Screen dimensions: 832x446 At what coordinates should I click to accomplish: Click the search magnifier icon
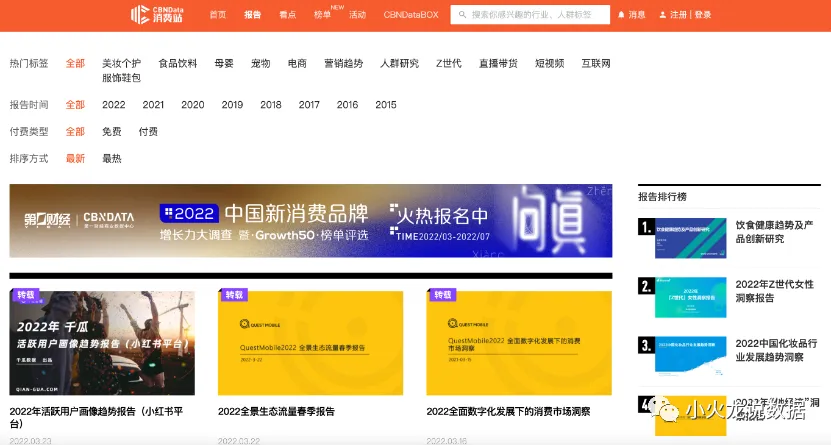[462, 15]
